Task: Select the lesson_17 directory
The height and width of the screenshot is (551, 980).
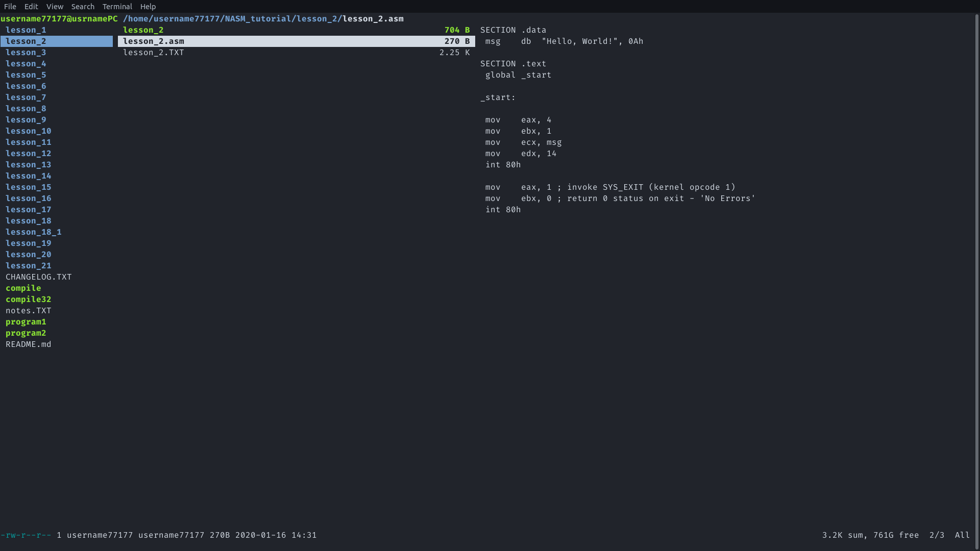Action: click(29, 210)
